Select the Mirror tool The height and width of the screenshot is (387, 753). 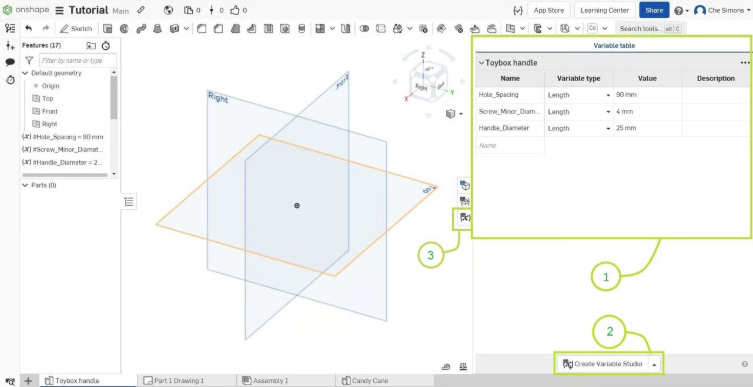tap(345, 28)
